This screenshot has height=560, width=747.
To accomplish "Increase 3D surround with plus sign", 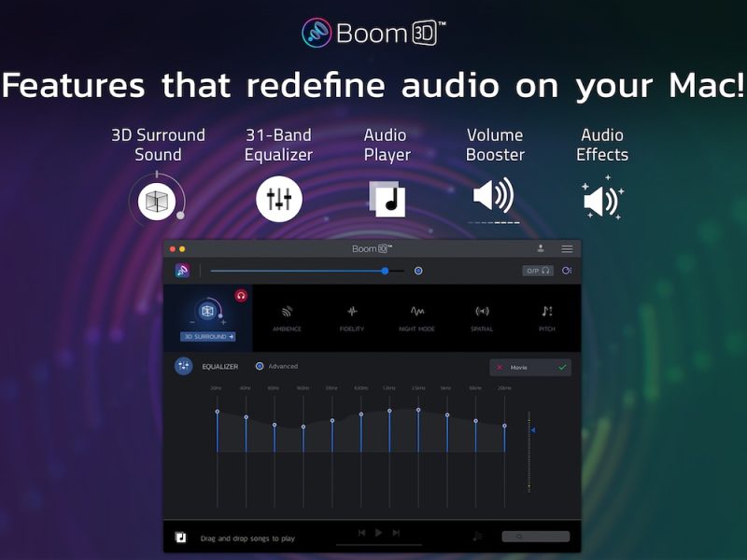I will point(223,322).
